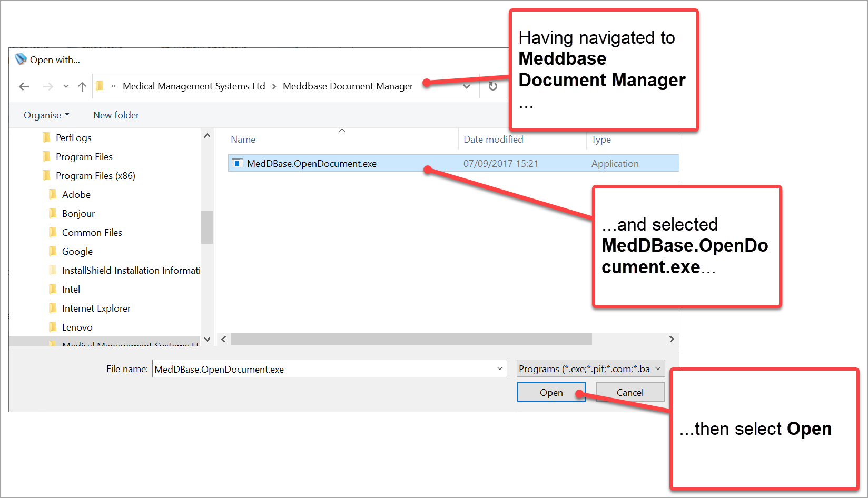
Task: Click the Program Files folder icon
Action: [46, 156]
